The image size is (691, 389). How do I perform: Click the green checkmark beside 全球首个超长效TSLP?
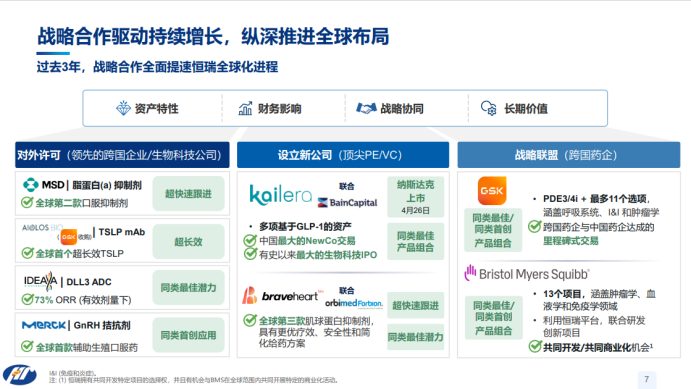coord(27,253)
